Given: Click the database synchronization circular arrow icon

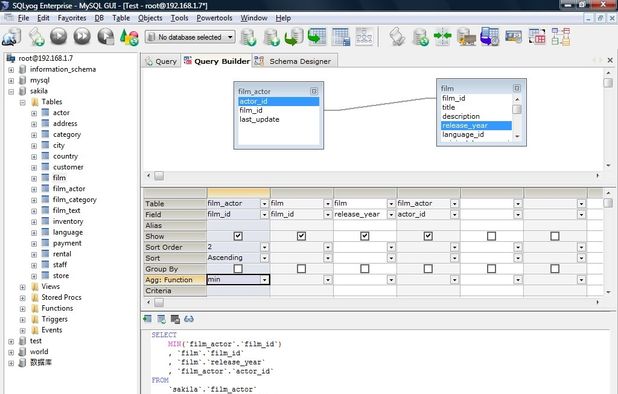Looking at the screenshot, I should point(420,37).
